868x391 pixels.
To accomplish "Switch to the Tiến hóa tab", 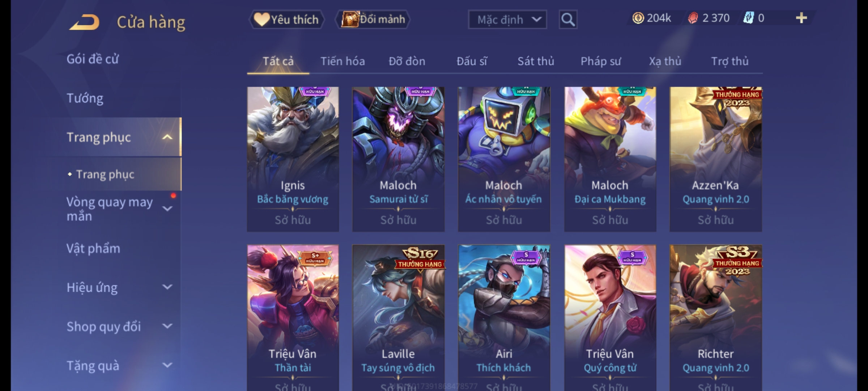I will point(342,61).
